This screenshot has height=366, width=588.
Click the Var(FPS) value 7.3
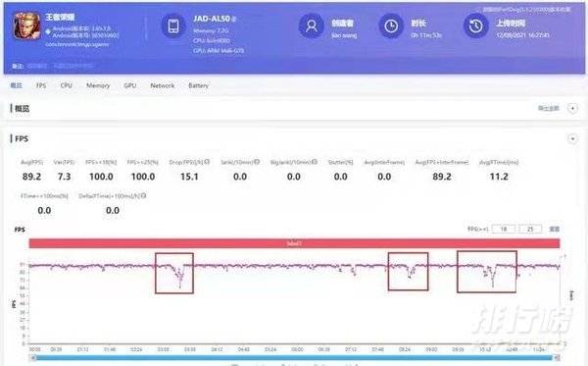click(x=64, y=177)
